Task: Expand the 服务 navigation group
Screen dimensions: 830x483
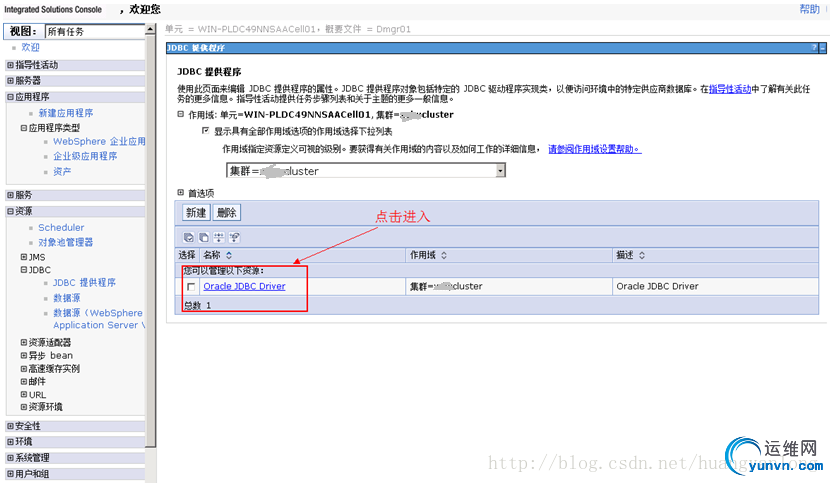Action: tap(10, 195)
